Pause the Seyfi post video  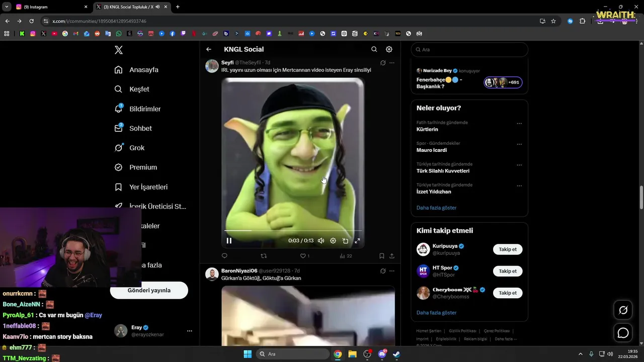pyautogui.click(x=229, y=240)
